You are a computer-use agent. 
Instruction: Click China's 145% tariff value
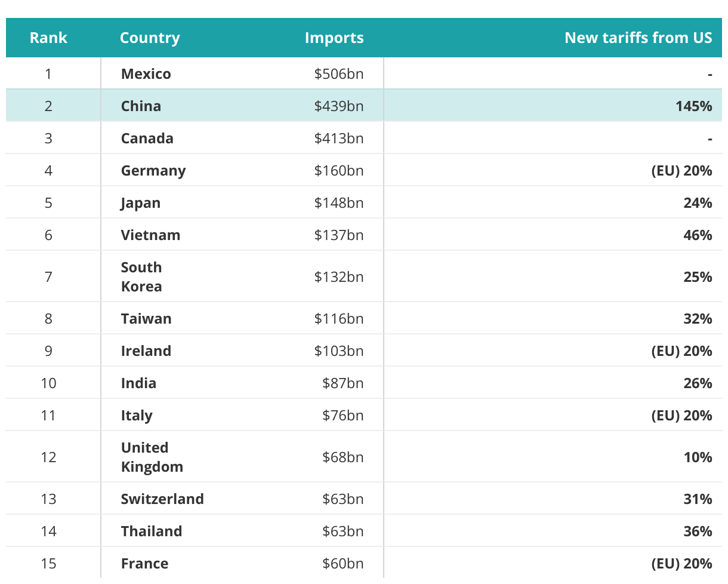(x=694, y=106)
